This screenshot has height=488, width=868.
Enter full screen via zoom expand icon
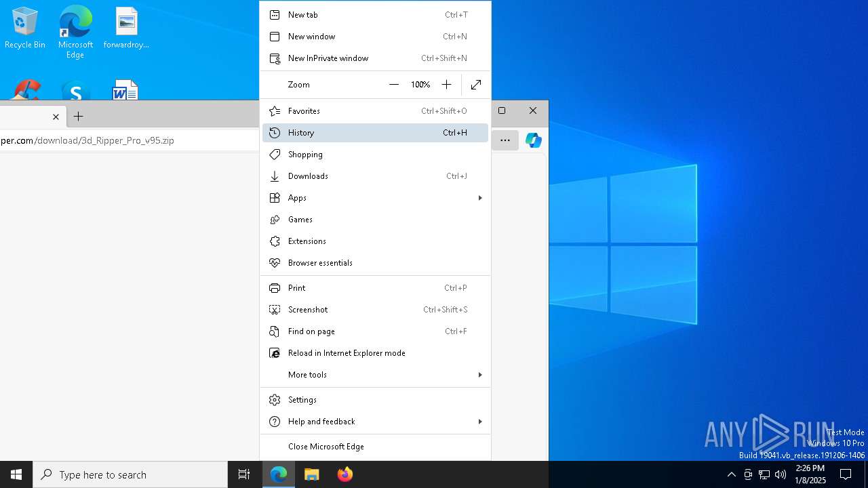coord(476,85)
